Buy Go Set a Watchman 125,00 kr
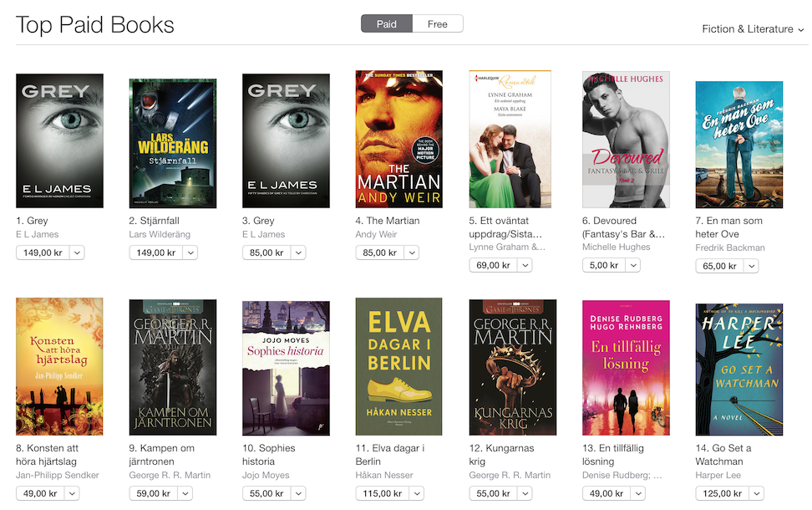The height and width of the screenshot is (510, 812). tap(723, 493)
